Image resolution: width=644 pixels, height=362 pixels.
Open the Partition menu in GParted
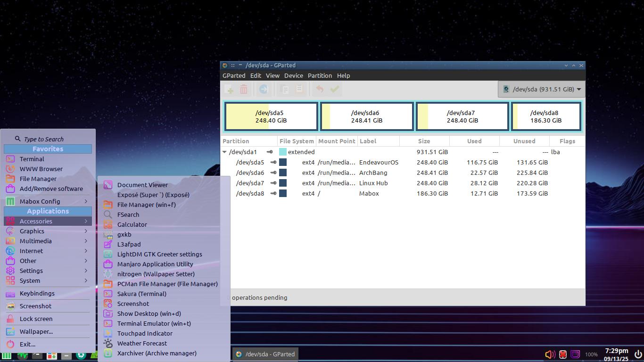[x=320, y=75]
